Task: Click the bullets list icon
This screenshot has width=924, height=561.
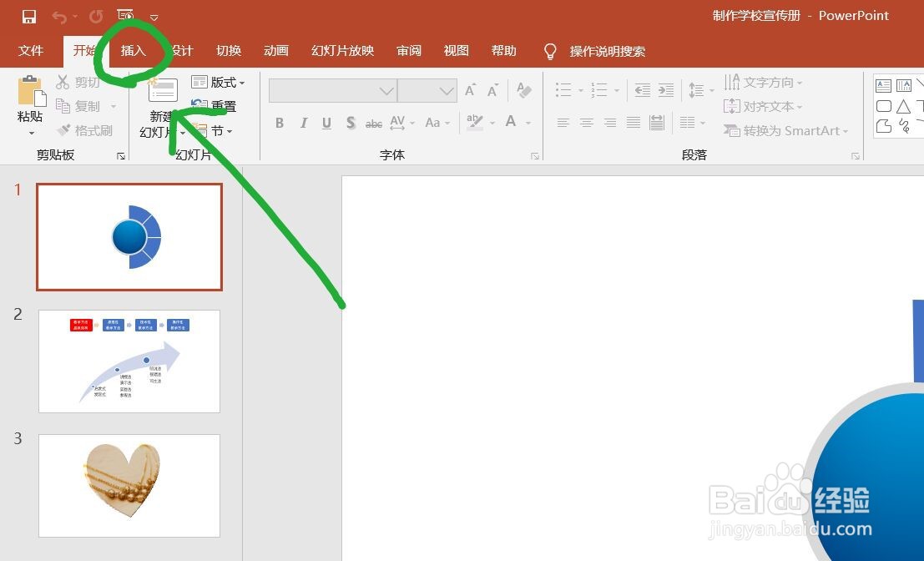Action: [563, 90]
